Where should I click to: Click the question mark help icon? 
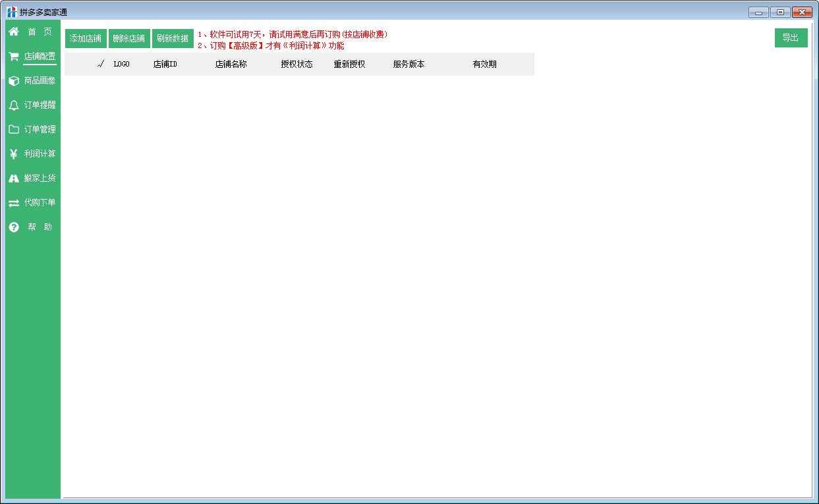tap(13, 227)
